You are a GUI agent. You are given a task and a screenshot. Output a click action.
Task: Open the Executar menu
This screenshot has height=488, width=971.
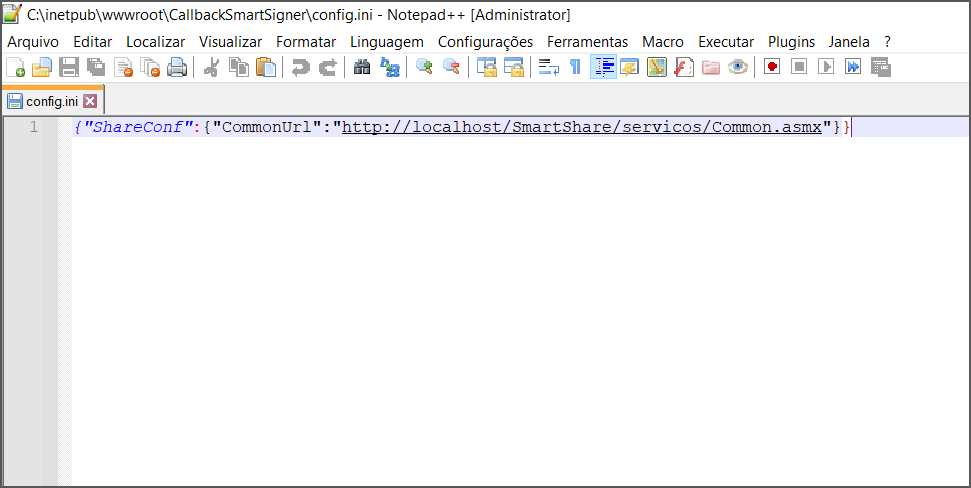tap(726, 42)
